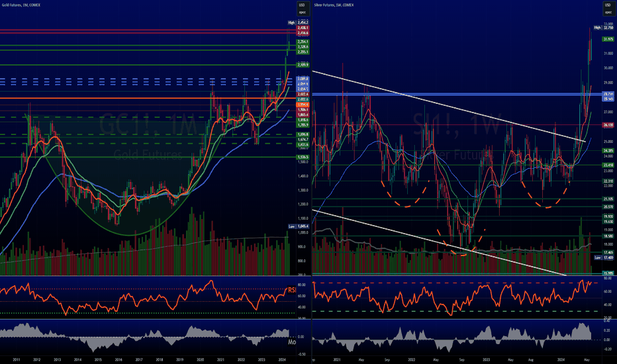Viewport: 617px width, 364px height.
Task: Select the red 2,416.6 price level label
Action: point(303,33)
